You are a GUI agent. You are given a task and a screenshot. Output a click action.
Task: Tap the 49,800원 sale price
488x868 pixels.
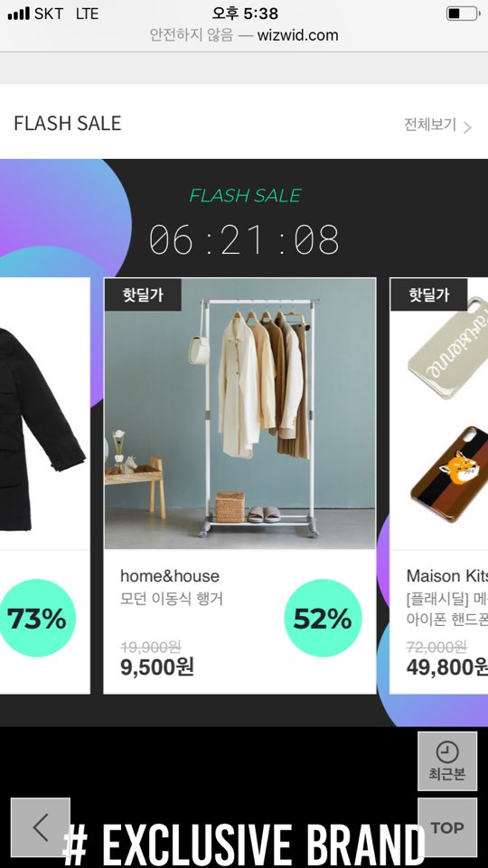coord(447,667)
